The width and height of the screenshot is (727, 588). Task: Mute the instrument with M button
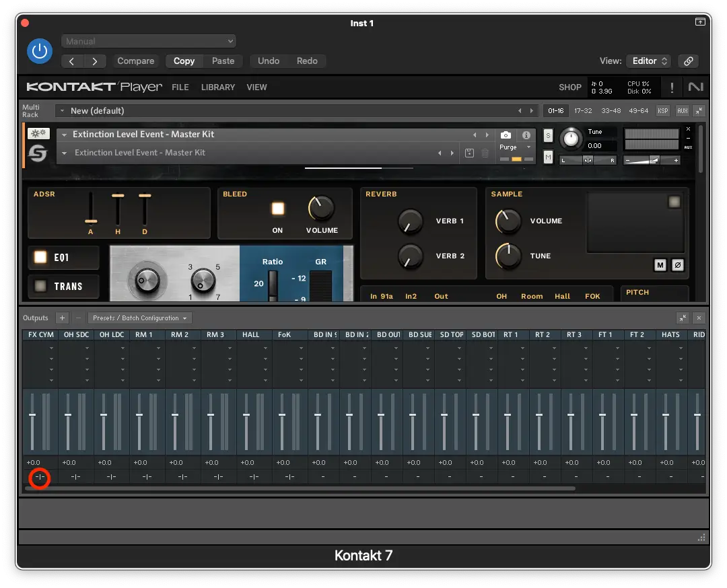(x=548, y=157)
